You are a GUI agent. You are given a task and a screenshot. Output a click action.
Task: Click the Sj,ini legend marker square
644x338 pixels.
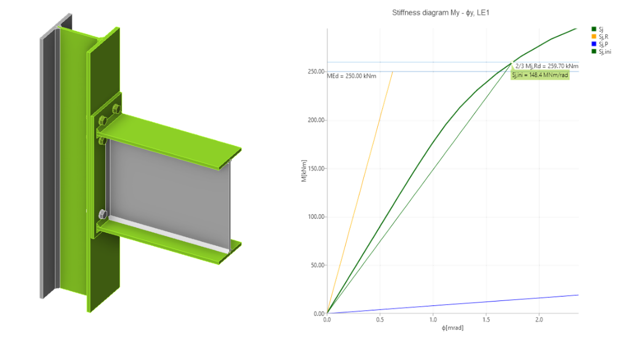point(594,52)
